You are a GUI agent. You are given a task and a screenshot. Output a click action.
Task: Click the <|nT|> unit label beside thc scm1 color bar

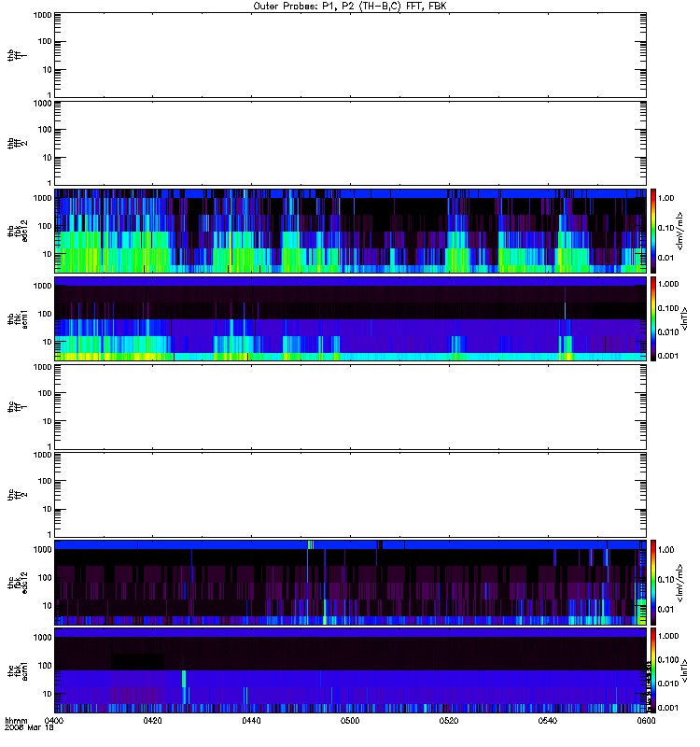684,670
